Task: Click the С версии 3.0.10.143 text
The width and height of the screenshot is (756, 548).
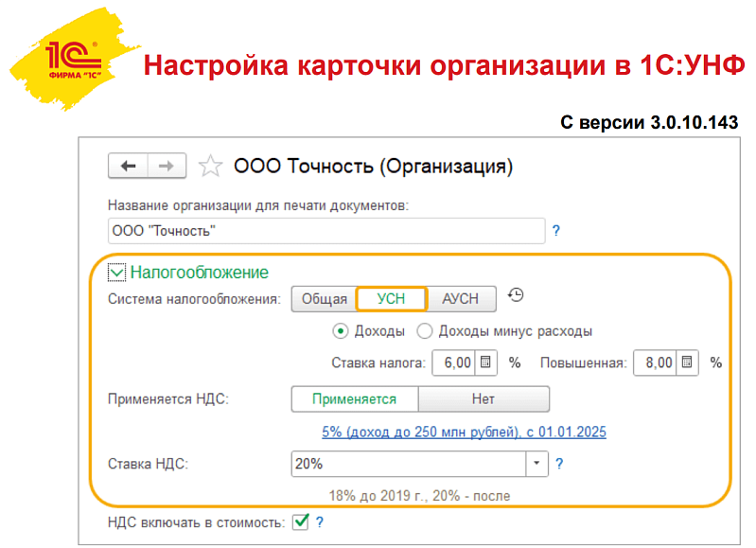Action: click(x=649, y=122)
